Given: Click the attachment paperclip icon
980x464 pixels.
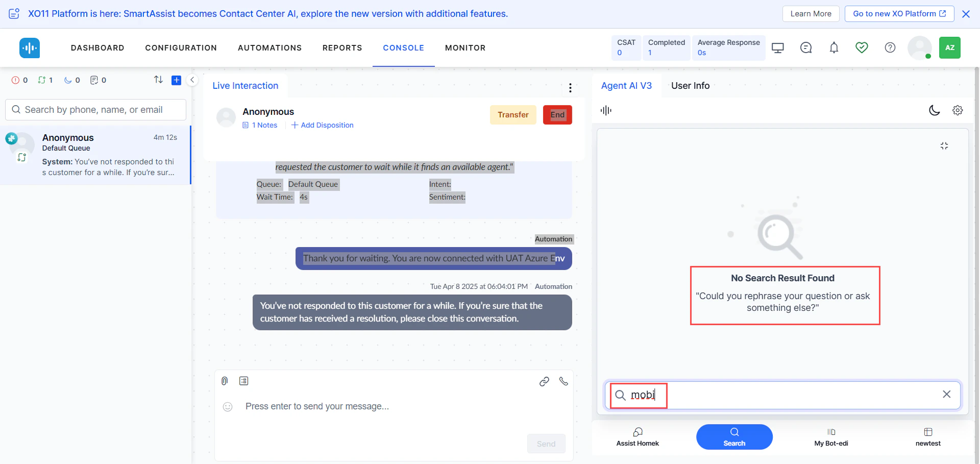Looking at the screenshot, I should 225,381.
